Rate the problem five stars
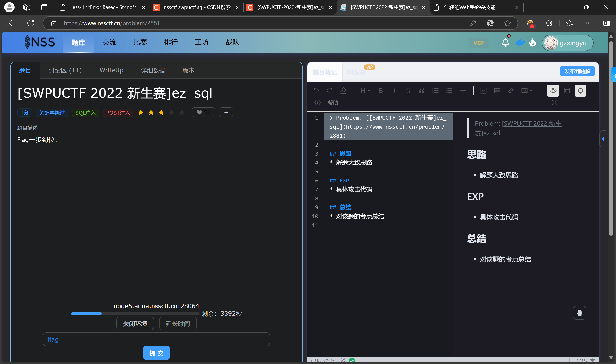This screenshot has width=616, height=364. pos(182,112)
